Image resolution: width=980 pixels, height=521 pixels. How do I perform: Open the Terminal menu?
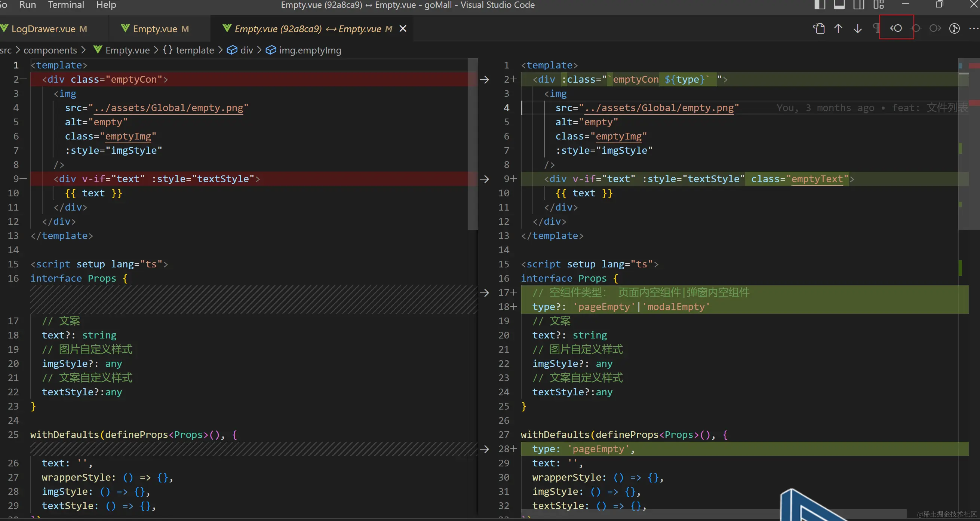(66, 5)
